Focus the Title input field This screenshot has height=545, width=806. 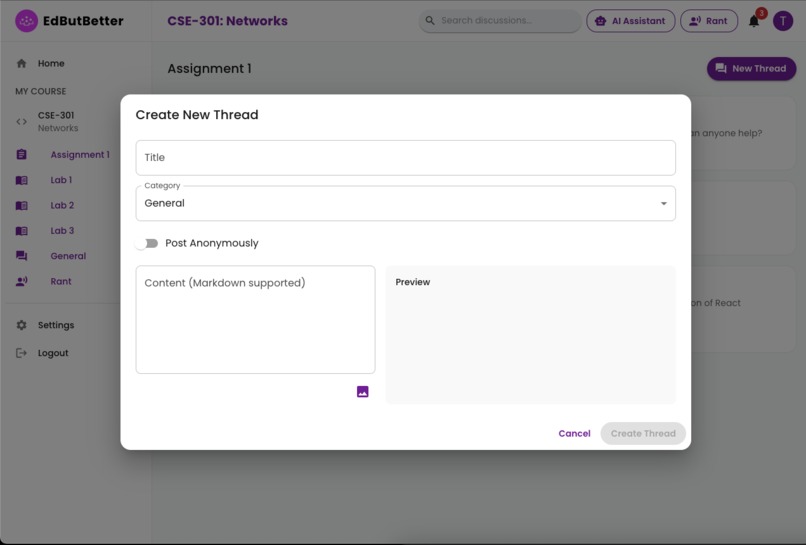(406, 158)
